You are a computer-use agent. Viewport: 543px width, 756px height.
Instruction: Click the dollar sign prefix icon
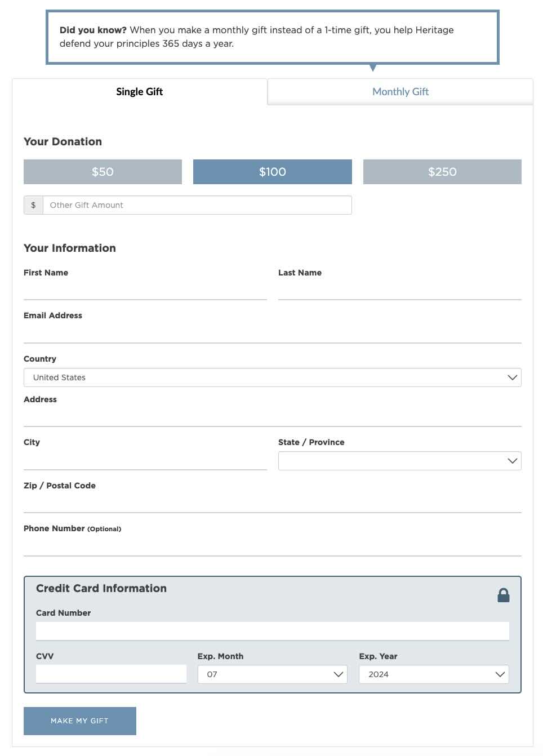pos(33,205)
